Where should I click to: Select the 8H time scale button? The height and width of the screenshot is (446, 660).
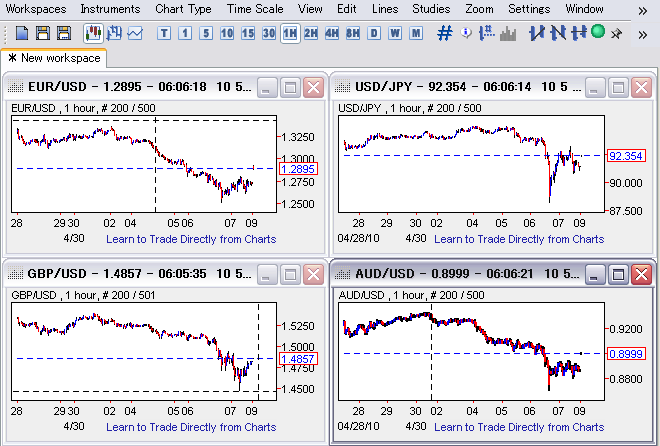point(353,33)
